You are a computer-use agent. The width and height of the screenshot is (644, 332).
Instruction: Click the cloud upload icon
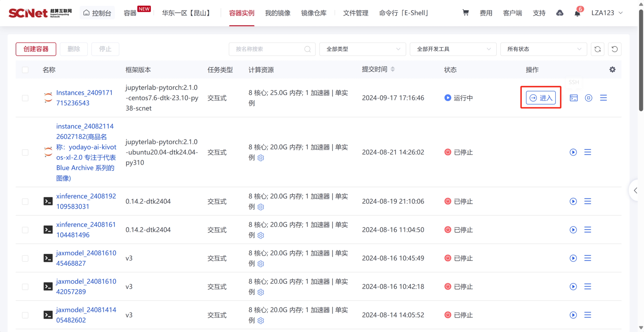559,13
